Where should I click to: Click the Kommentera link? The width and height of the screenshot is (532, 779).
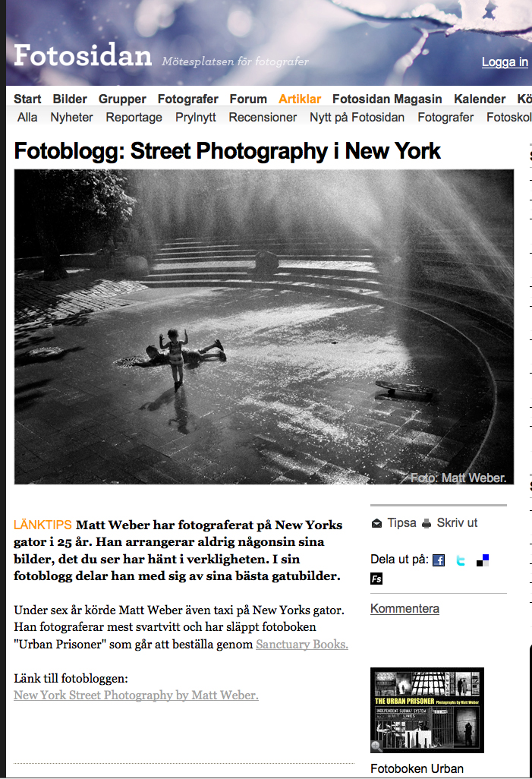pyautogui.click(x=405, y=609)
